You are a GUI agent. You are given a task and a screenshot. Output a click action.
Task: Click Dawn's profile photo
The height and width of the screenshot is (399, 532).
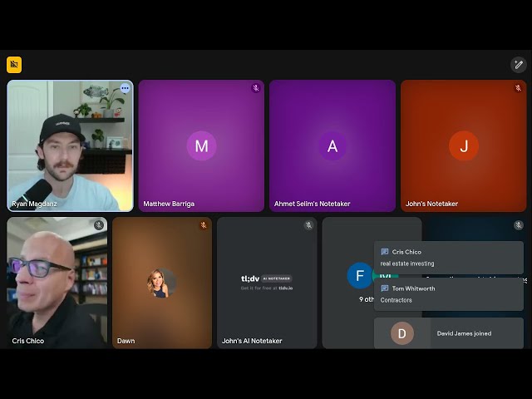158,283
